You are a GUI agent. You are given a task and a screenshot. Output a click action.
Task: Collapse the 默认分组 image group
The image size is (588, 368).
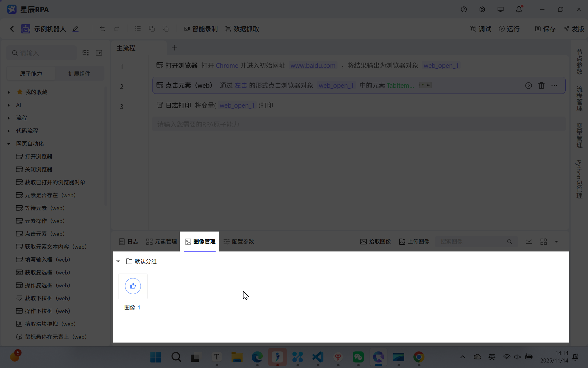[118, 261]
